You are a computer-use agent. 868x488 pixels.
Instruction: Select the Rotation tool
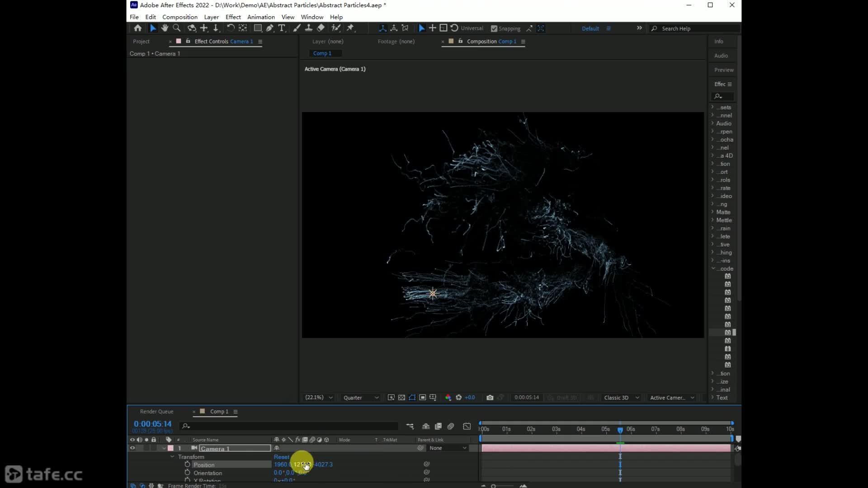coord(231,28)
